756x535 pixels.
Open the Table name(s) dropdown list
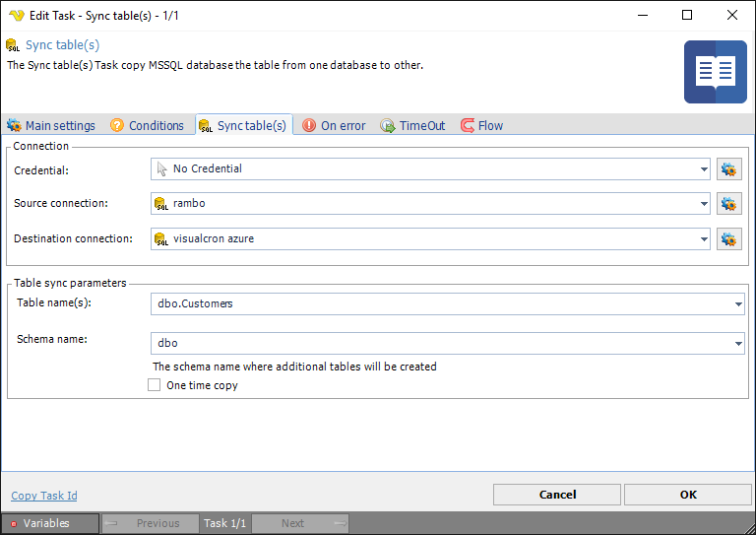coord(738,304)
